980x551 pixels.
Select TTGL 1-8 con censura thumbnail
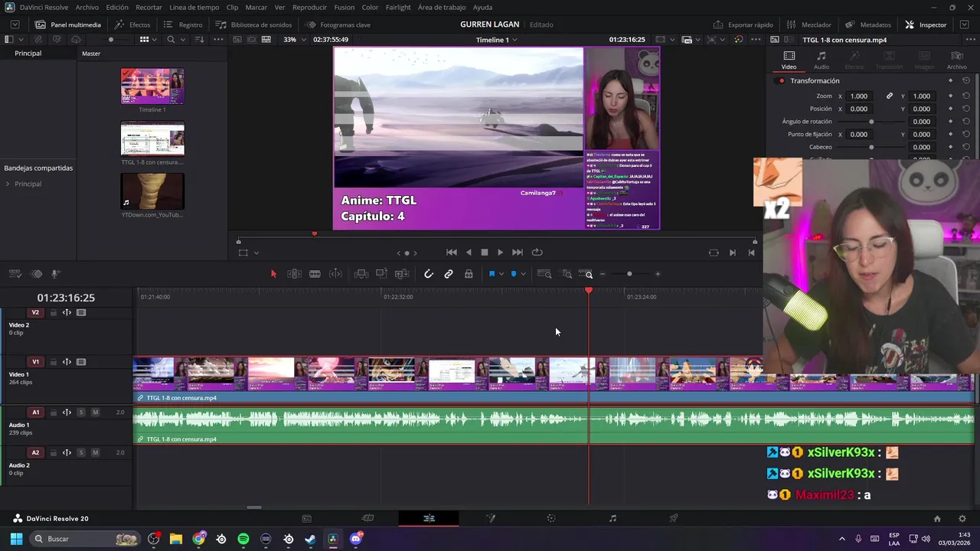152,139
